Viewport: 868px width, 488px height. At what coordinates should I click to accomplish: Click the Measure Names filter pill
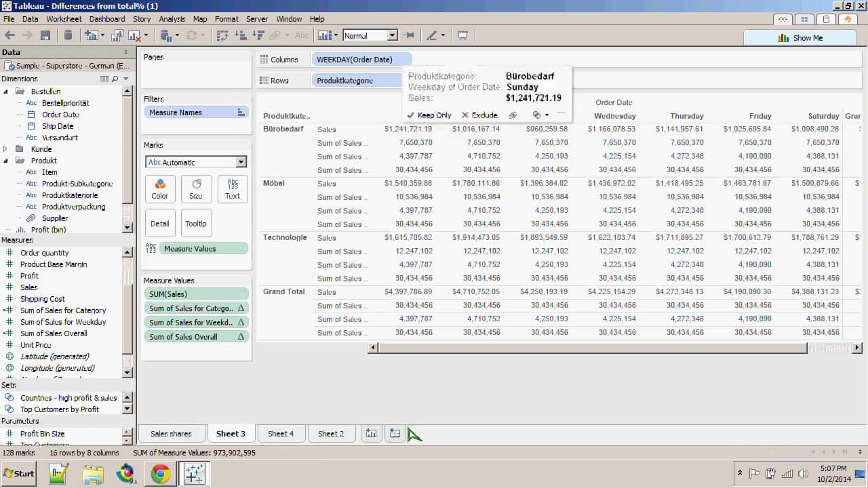pyautogui.click(x=197, y=113)
